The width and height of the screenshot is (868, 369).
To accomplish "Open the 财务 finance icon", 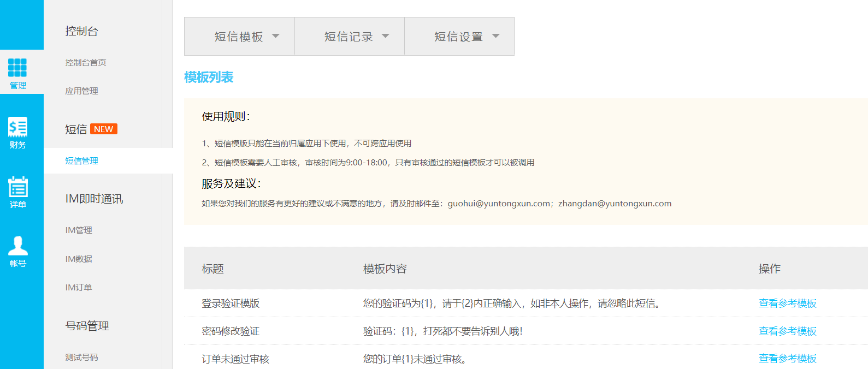I will (x=17, y=128).
